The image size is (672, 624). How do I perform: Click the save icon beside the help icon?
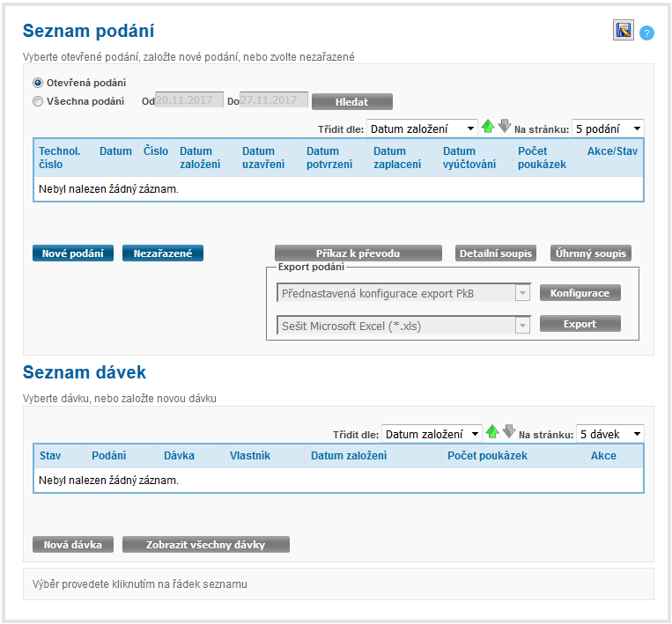tap(624, 31)
